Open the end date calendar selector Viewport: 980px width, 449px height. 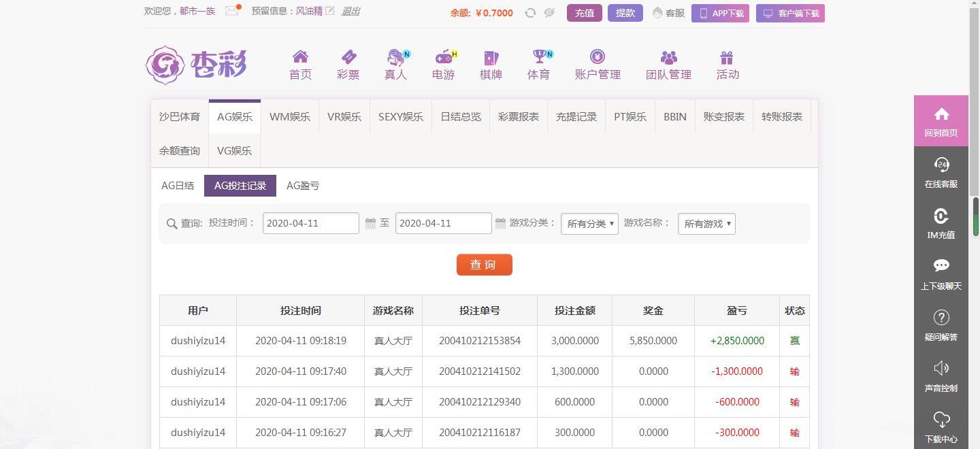pos(502,223)
